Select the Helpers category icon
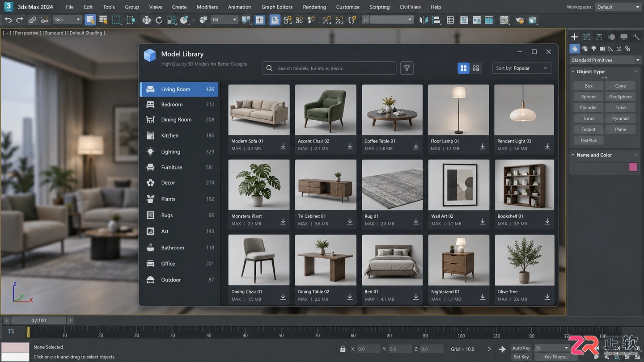This screenshot has width=644, height=362. 611,49
